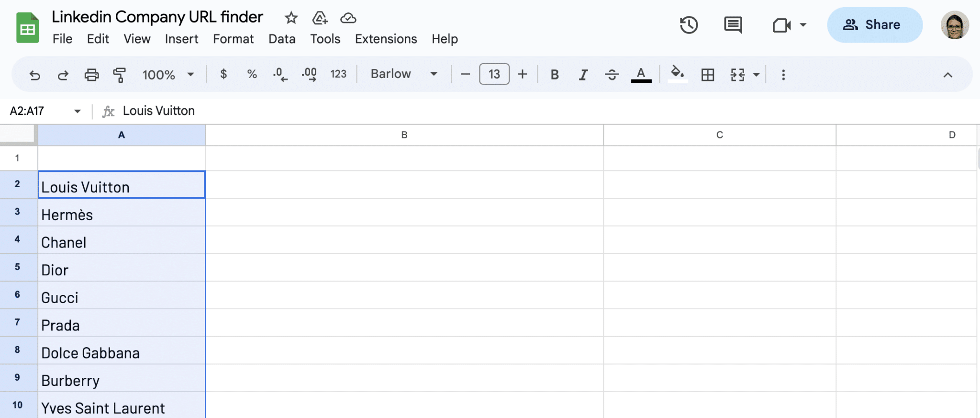Open the Tools menu

tap(325, 39)
